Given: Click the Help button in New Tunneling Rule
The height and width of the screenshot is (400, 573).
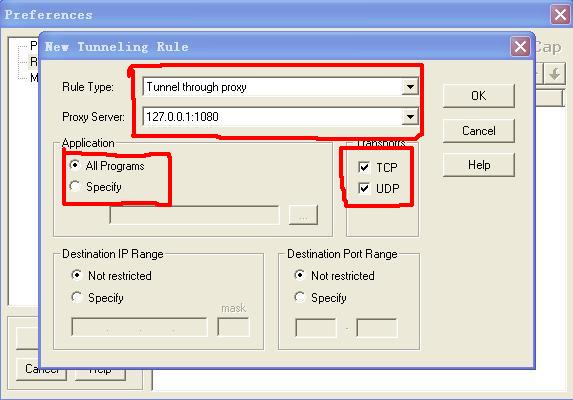Looking at the screenshot, I should coord(478,165).
